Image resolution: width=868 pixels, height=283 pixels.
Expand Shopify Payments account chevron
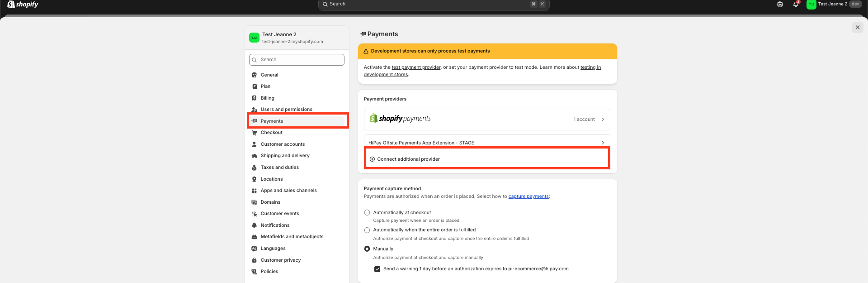(x=603, y=120)
